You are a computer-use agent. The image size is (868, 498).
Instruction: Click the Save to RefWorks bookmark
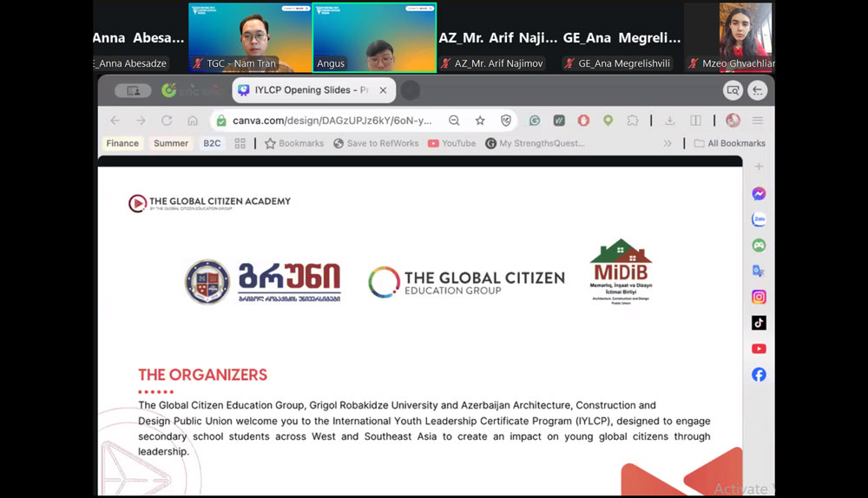pyautogui.click(x=376, y=143)
